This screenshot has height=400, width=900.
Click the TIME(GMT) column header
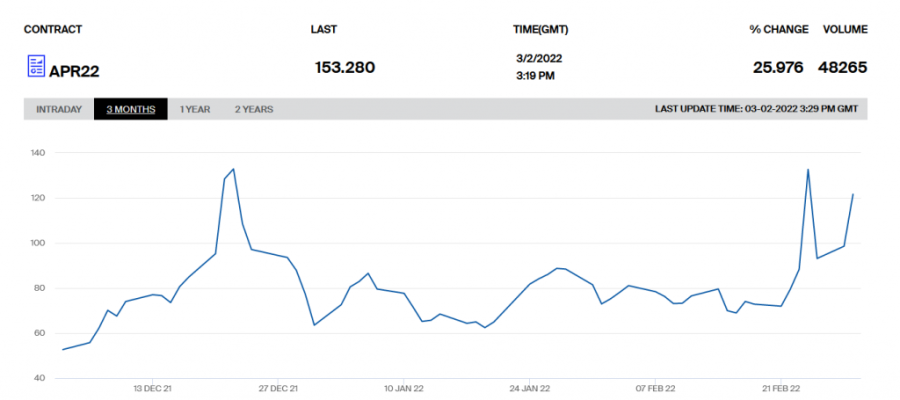[541, 29]
